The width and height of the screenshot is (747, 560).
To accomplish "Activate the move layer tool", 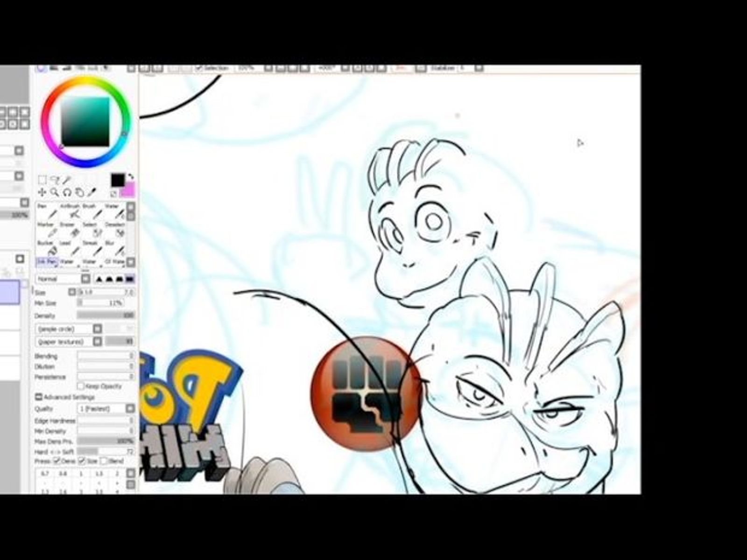I will coord(42,192).
